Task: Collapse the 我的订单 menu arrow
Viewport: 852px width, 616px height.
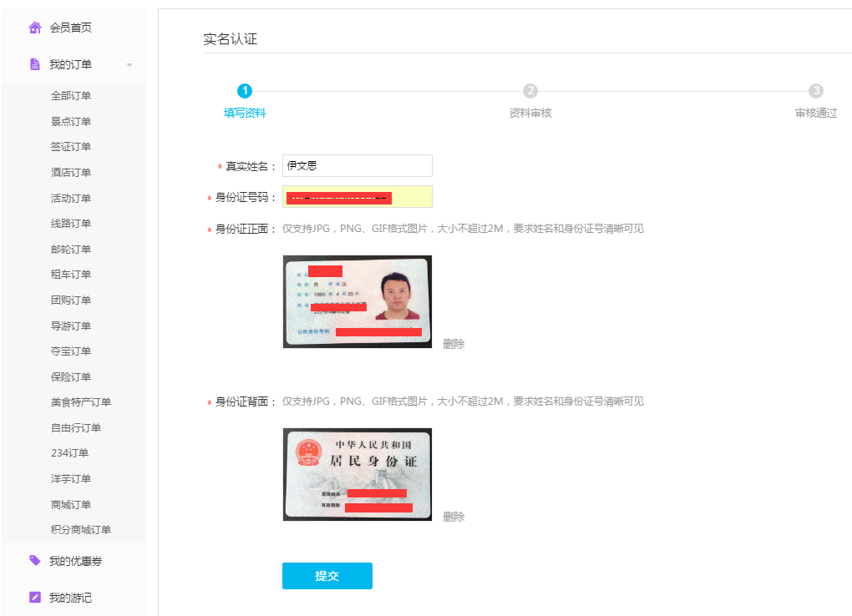Action: click(x=129, y=65)
